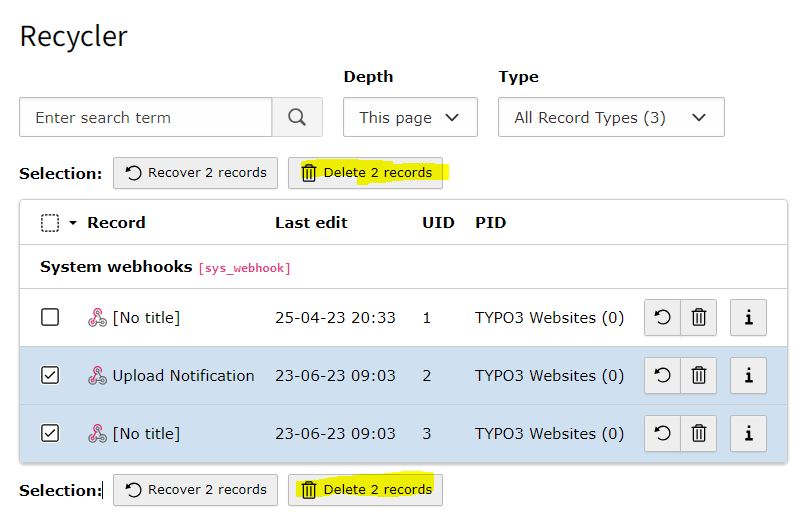Recover the Upload Notification record
808x526 pixels.
(662, 376)
